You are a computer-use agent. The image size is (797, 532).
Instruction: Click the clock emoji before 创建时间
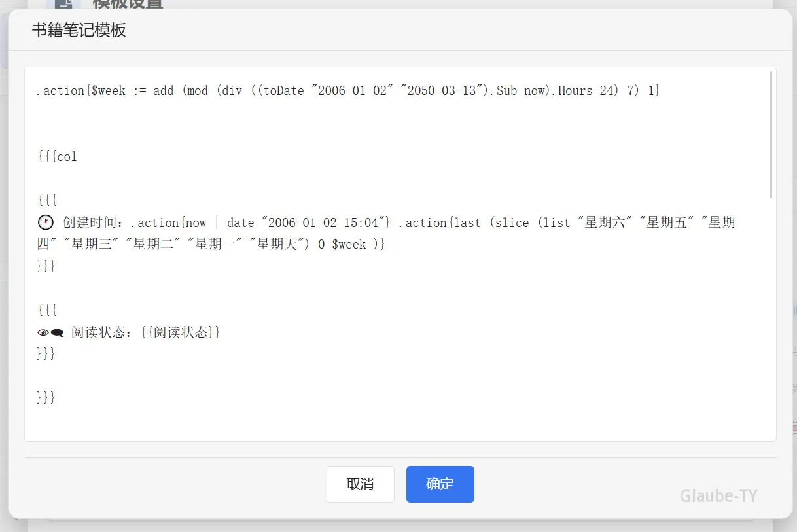[x=46, y=223]
